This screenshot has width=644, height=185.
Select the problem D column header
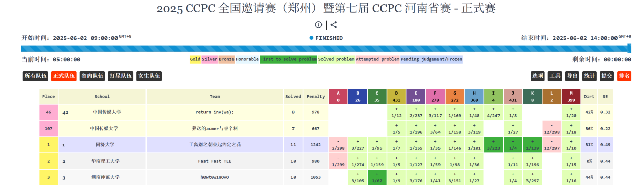(396, 97)
